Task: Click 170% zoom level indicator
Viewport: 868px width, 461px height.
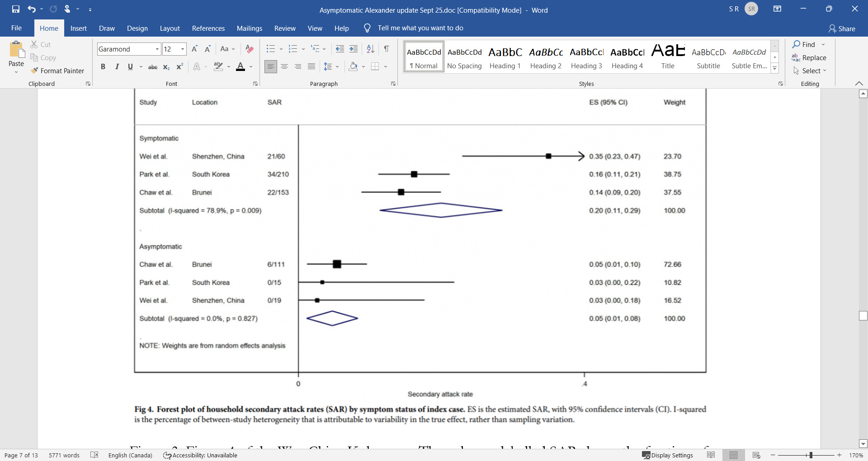Action: (856, 455)
